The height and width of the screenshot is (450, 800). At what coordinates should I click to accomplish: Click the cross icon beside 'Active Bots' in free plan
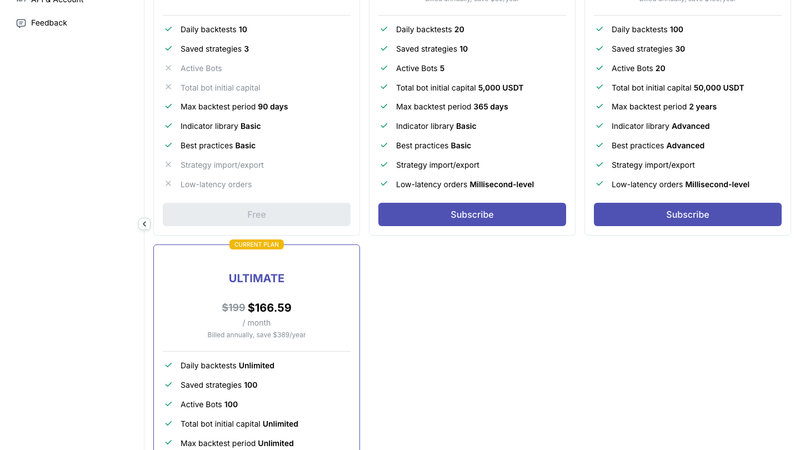click(x=168, y=68)
